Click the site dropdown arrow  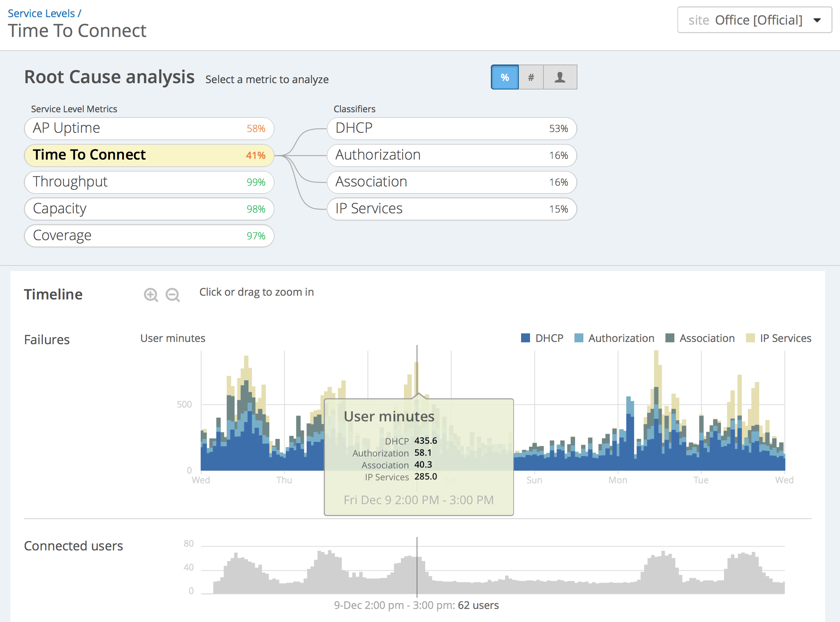[817, 21]
